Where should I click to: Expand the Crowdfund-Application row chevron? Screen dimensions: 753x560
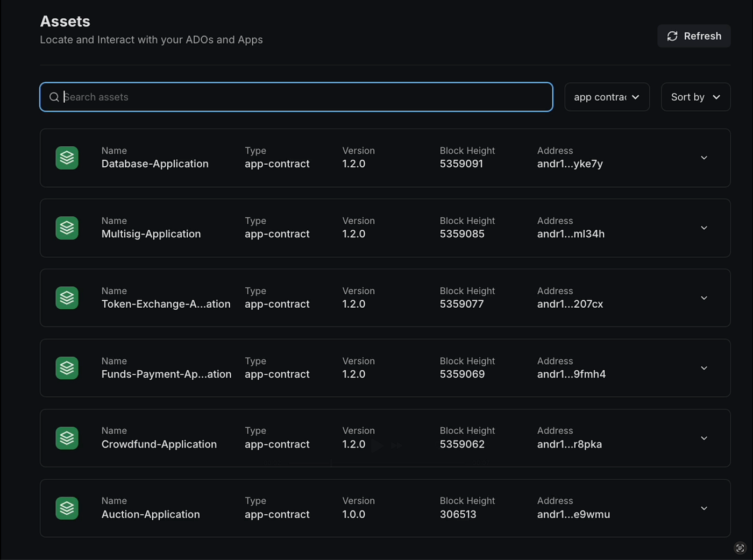pos(704,438)
